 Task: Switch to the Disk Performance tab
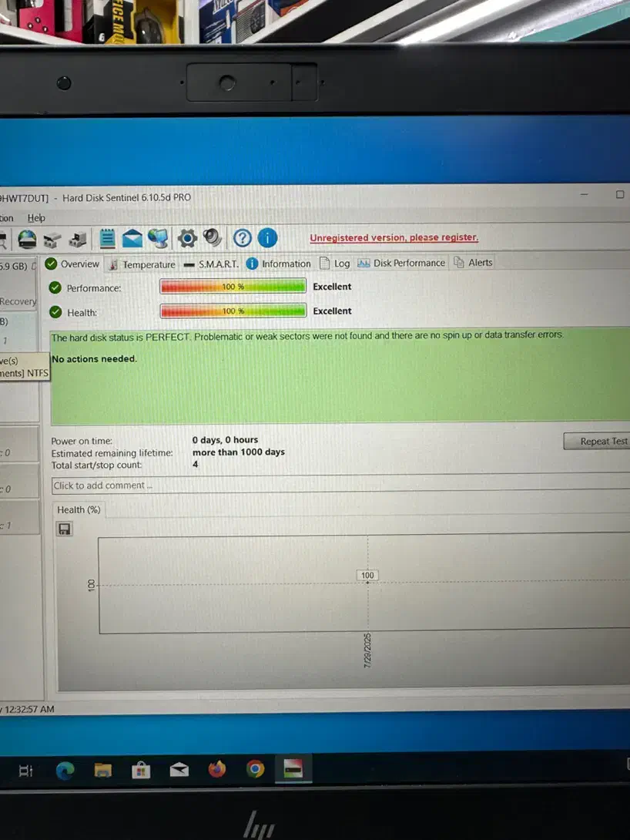pyautogui.click(x=401, y=263)
